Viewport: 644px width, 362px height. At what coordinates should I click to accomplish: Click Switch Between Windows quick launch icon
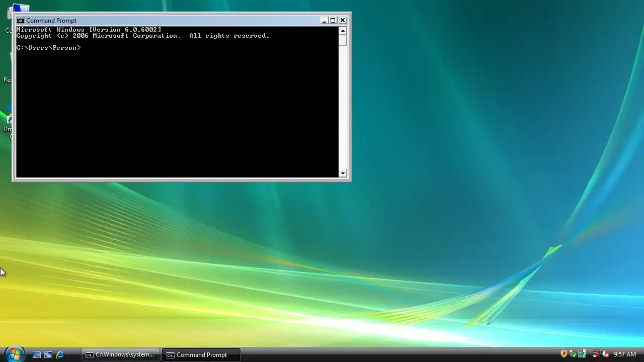48,354
